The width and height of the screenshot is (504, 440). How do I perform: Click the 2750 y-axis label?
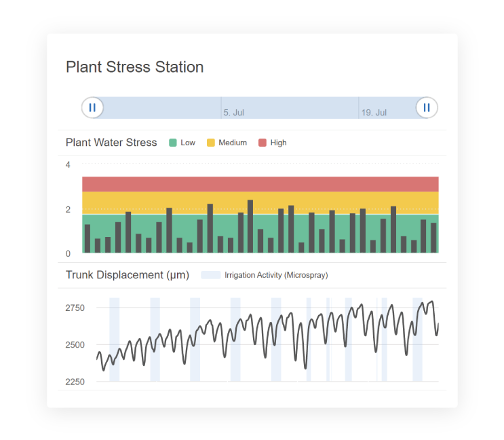tap(75, 308)
